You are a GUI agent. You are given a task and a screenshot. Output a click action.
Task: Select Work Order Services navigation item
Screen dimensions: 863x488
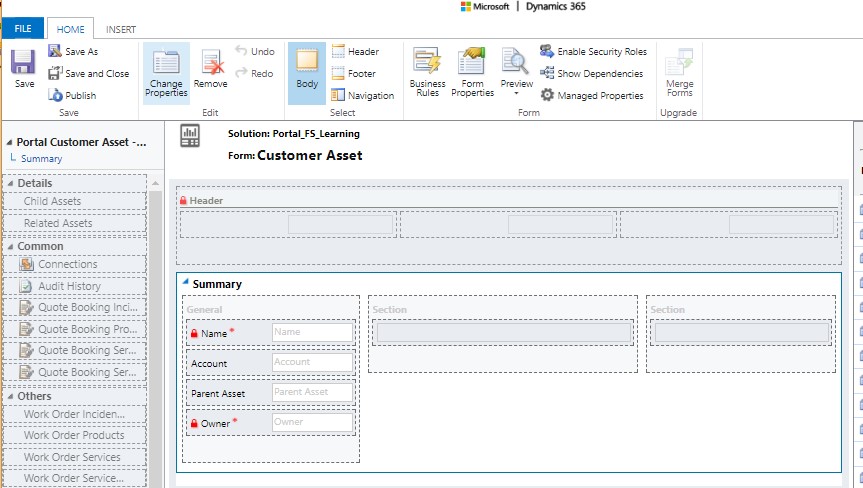[x=75, y=457]
